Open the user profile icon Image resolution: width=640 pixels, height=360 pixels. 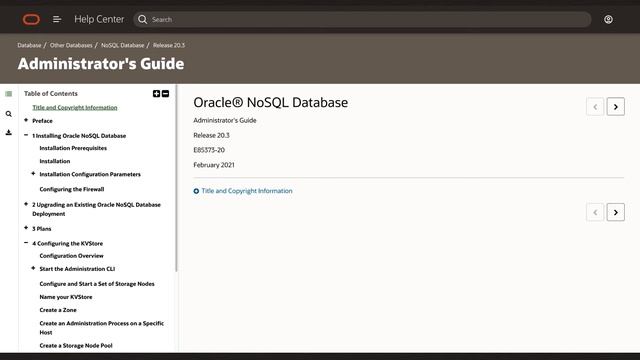tap(608, 19)
